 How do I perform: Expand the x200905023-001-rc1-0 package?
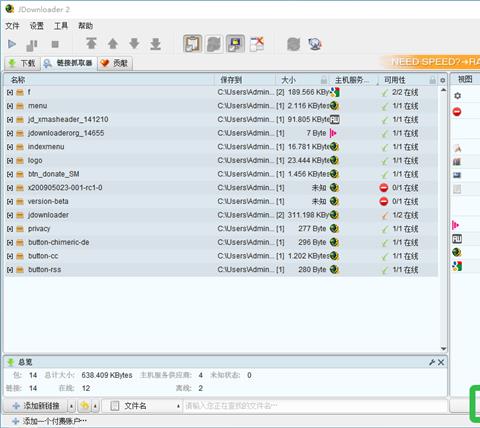pyautogui.click(x=10, y=188)
